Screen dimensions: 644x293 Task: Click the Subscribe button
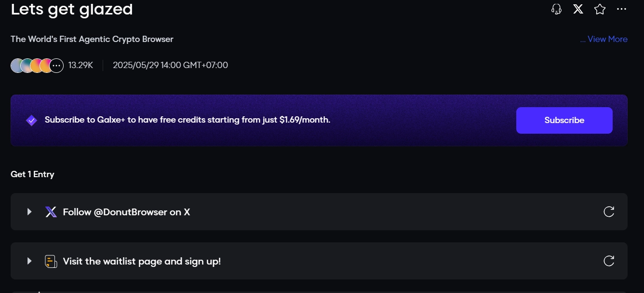pos(564,120)
